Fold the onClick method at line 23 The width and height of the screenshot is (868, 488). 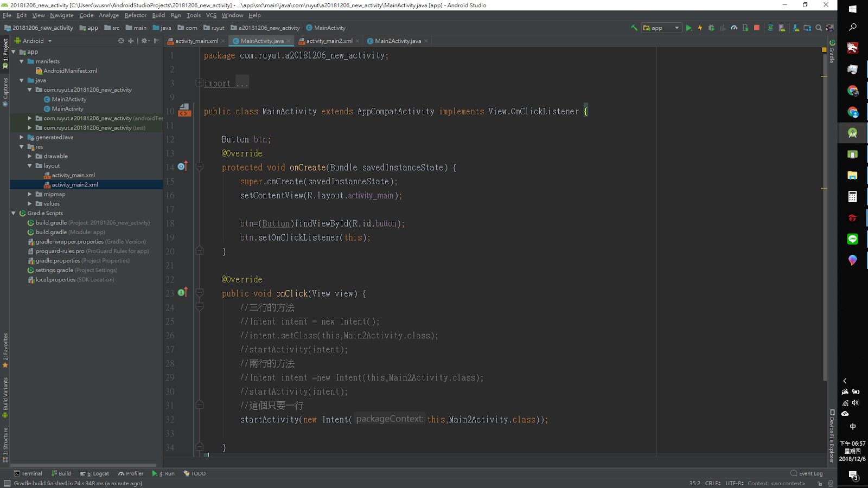199,292
